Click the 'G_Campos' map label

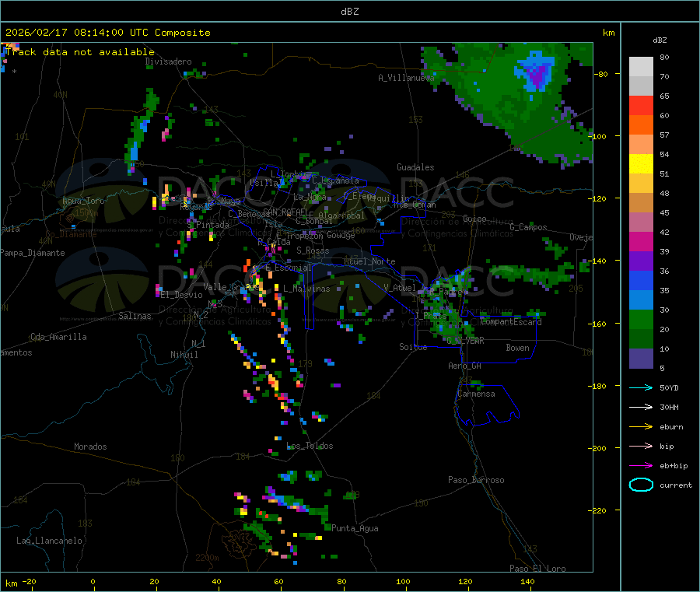point(528,227)
